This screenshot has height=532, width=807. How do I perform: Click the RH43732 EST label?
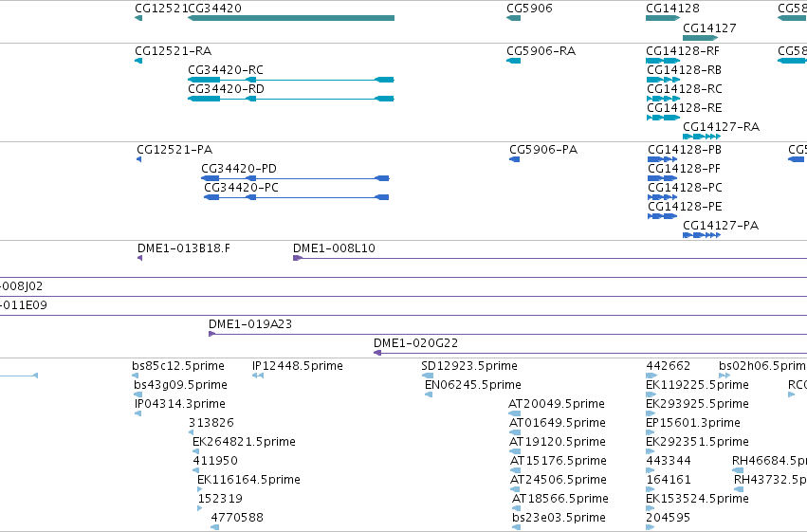[x=770, y=480]
